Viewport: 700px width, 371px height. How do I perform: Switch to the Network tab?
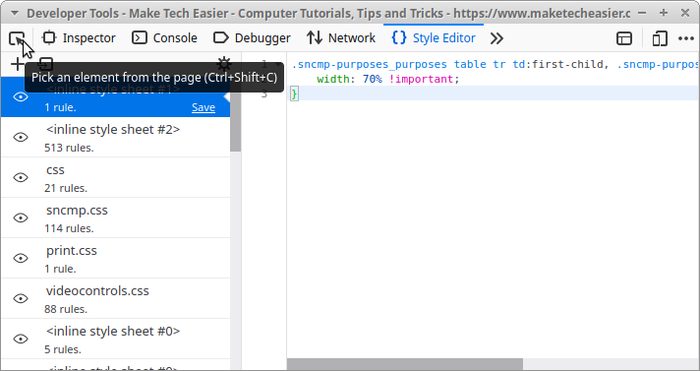(x=341, y=38)
